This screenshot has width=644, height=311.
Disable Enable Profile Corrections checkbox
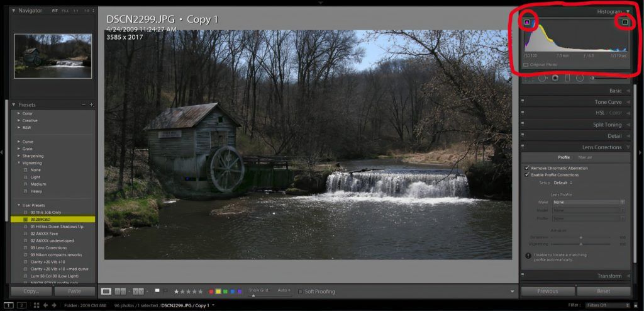[x=526, y=175]
